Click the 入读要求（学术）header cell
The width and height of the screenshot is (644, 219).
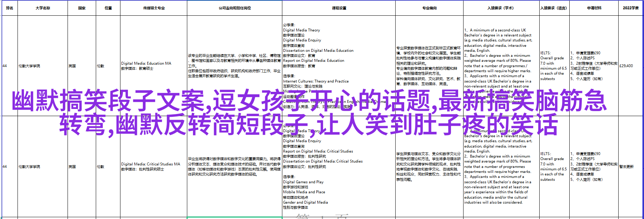(x=501, y=8)
